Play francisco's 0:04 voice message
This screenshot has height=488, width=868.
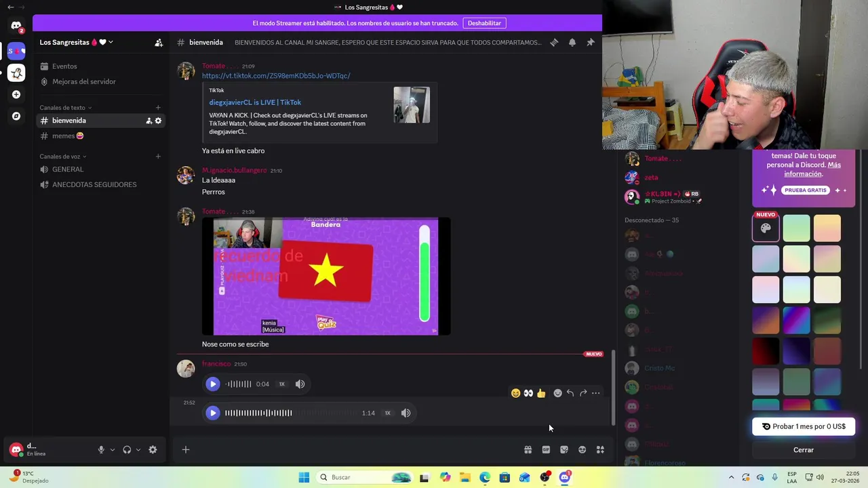pyautogui.click(x=212, y=384)
